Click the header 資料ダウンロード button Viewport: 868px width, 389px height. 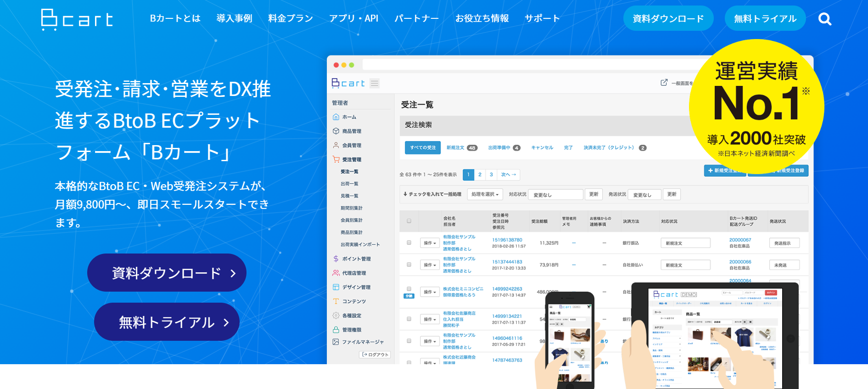tap(668, 18)
